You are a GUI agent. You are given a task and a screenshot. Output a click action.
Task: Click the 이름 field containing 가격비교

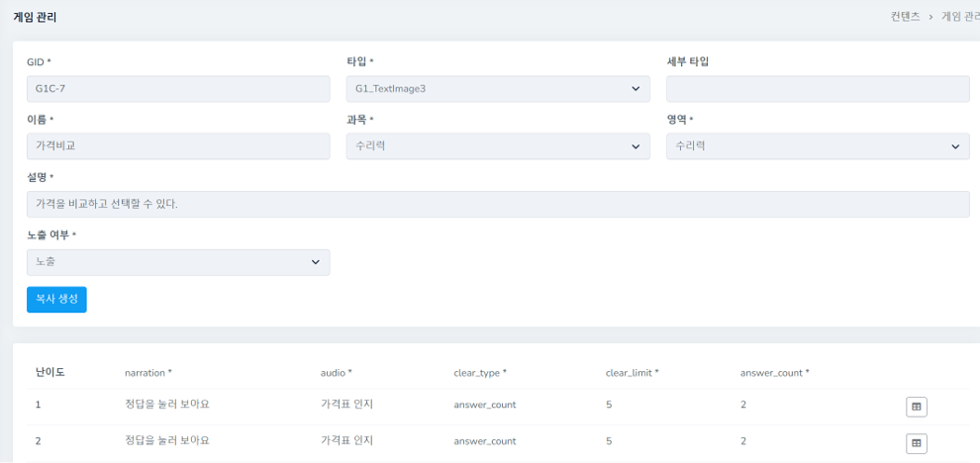[178, 146]
